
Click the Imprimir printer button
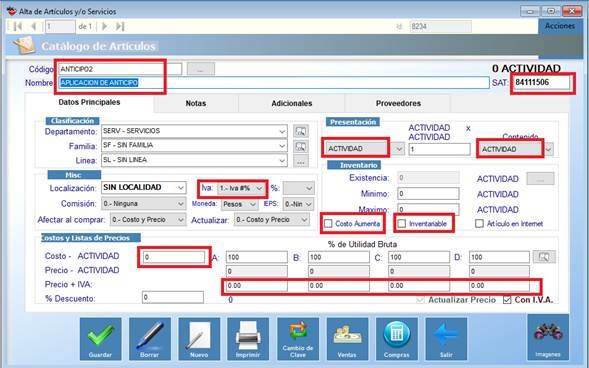tap(248, 339)
